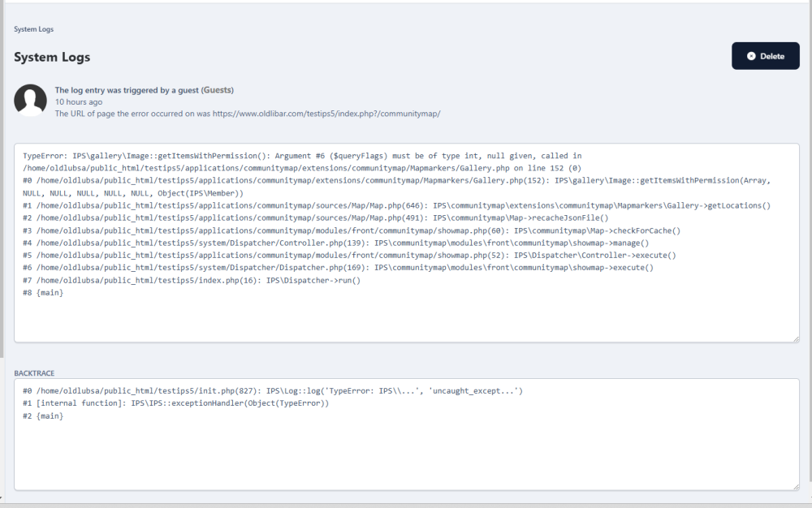Click the BACKTRACE section label
Image resolution: width=812 pixels, height=508 pixels.
[34, 373]
